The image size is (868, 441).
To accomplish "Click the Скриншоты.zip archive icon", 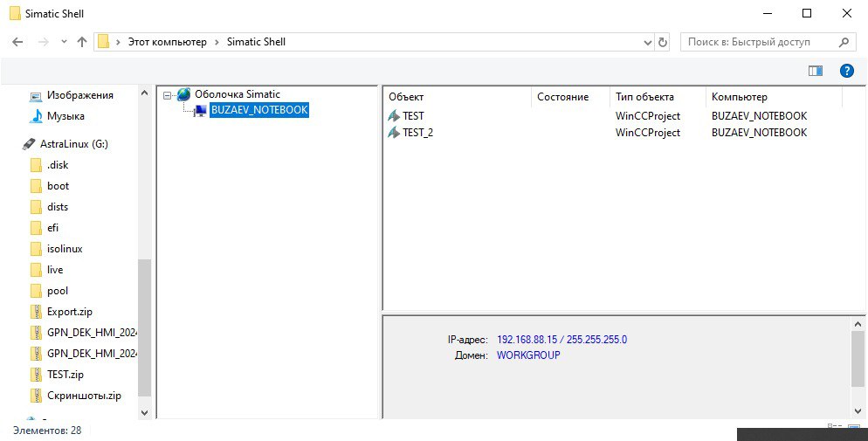I will coord(36,396).
